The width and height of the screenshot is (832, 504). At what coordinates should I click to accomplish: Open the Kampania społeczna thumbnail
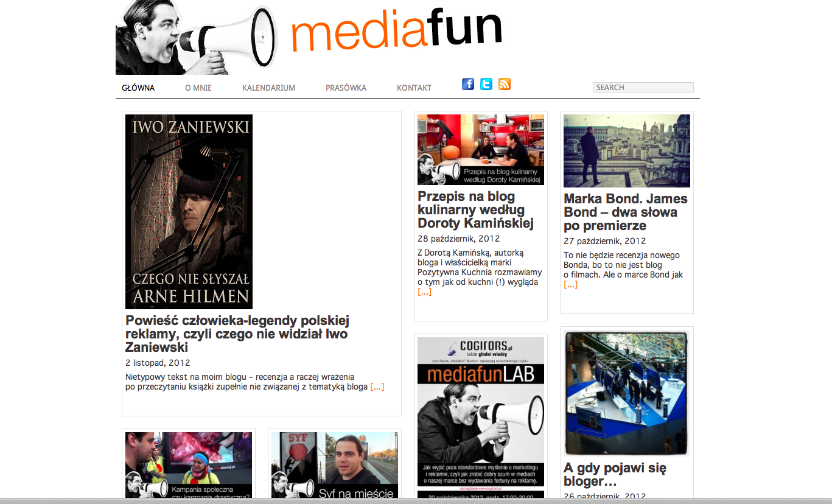click(189, 465)
